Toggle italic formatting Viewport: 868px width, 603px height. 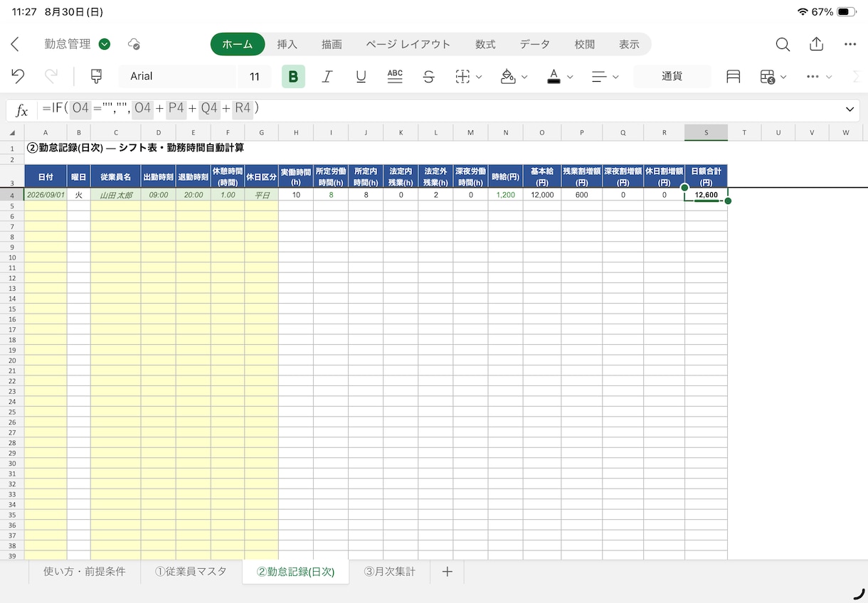click(x=327, y=76)
